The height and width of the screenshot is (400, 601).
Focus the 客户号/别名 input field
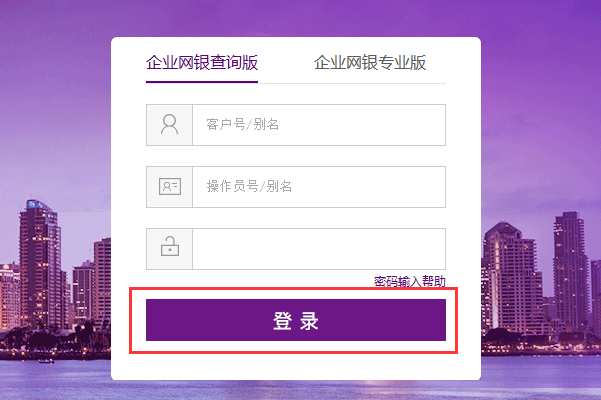pos(318,125)
